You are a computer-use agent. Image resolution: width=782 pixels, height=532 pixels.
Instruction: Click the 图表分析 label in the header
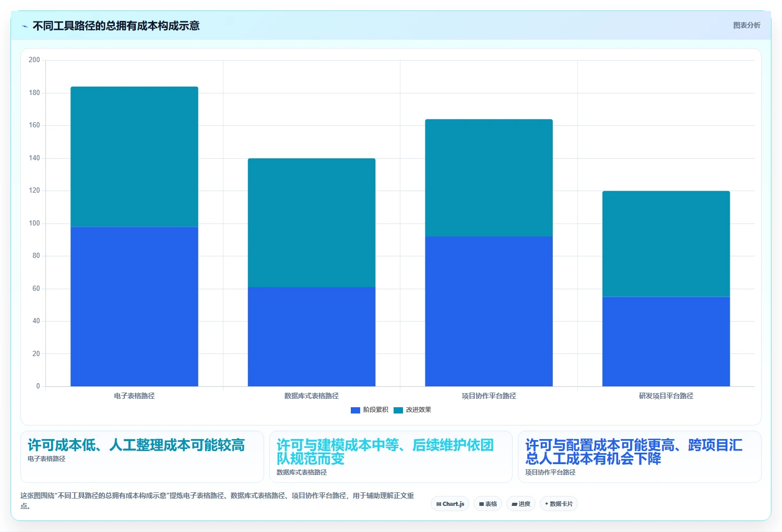[747, 25]
